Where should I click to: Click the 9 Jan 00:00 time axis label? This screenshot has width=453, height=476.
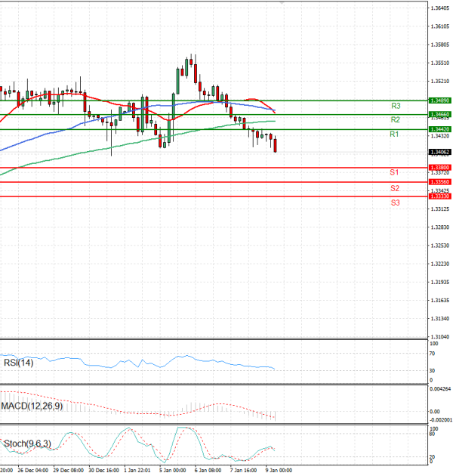[x=277, y=469]
